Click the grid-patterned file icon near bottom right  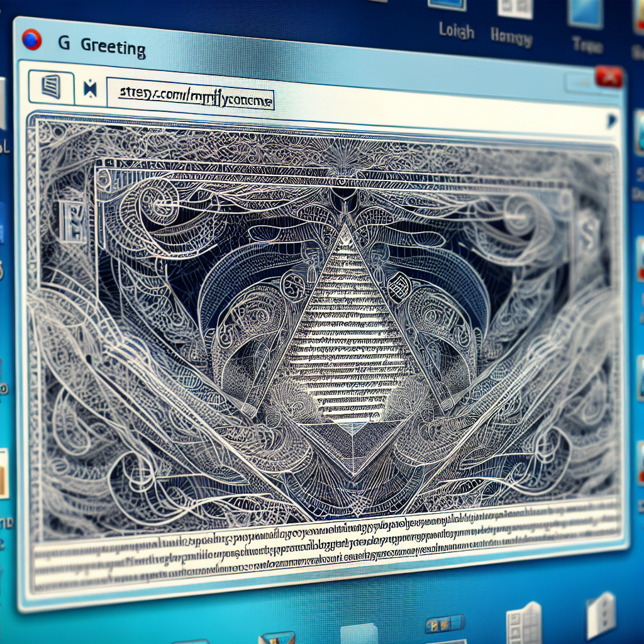coord(523,621)
